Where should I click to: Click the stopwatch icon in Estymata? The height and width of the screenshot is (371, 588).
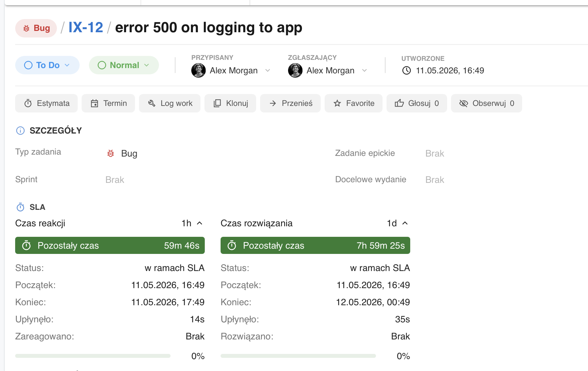click(28, 103)
